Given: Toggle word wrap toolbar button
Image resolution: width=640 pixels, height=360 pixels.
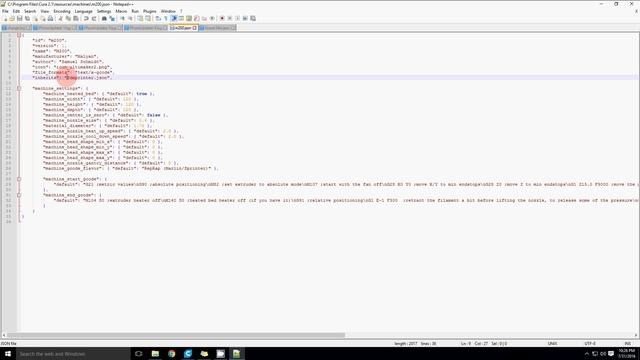Looking at the screenshot, I should tap(158, 18).
